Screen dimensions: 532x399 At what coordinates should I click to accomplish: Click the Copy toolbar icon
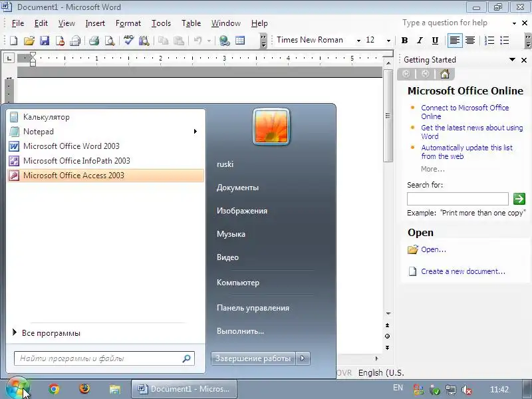pos(163,41)
